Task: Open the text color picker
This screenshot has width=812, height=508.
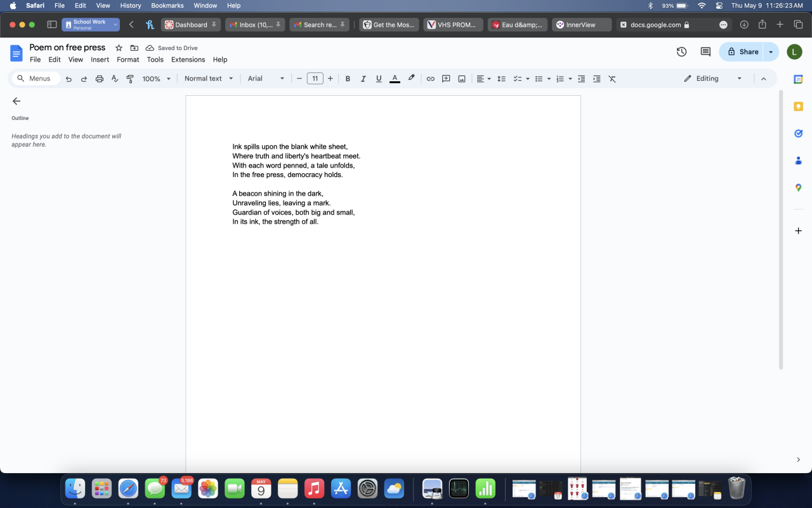Action: click(x=395, y=79)
